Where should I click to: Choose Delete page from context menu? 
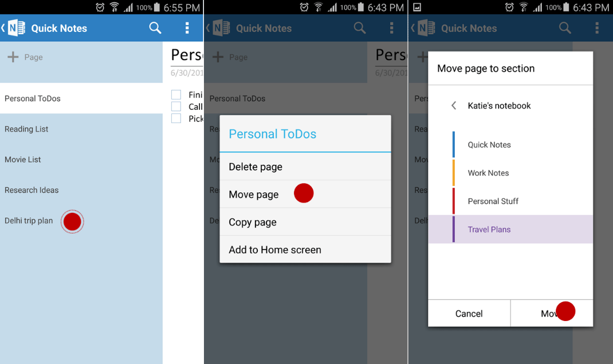tap(305, 167)
